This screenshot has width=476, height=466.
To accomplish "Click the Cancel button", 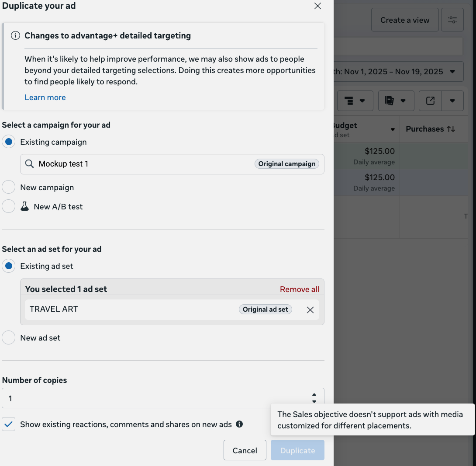I will pyautogui.click(x=245, y=450).
